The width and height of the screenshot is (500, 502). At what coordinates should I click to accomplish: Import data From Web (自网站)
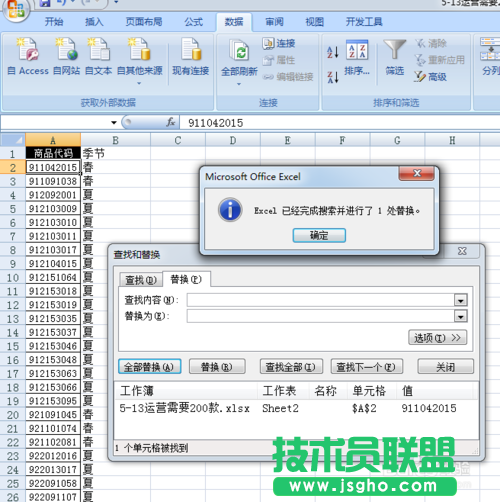coord(66,56)
